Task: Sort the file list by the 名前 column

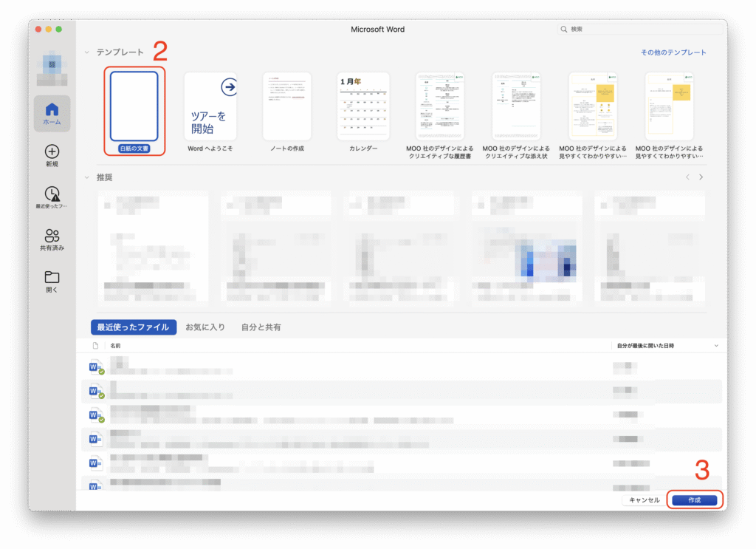Action: click(x=116, y=345)
